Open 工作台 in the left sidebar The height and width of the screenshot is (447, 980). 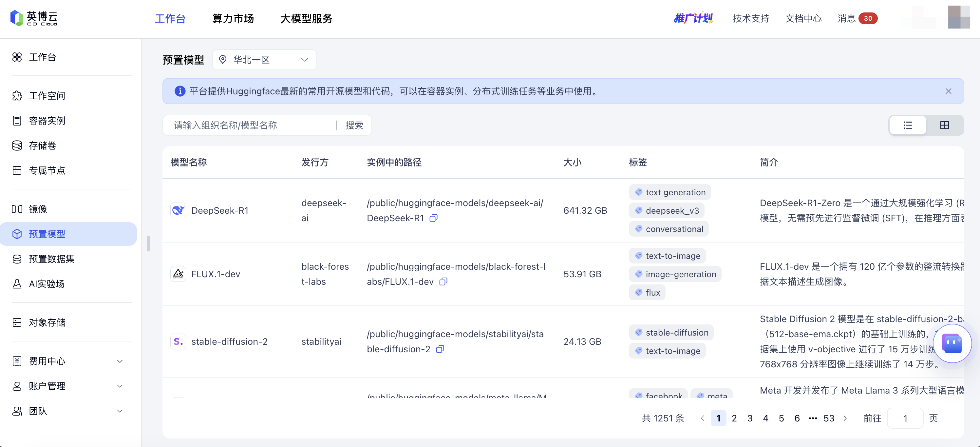(x=42, y=57)
